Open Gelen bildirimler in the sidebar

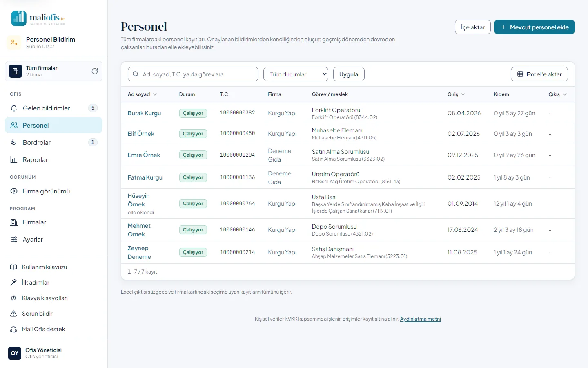tap(53, 108)
